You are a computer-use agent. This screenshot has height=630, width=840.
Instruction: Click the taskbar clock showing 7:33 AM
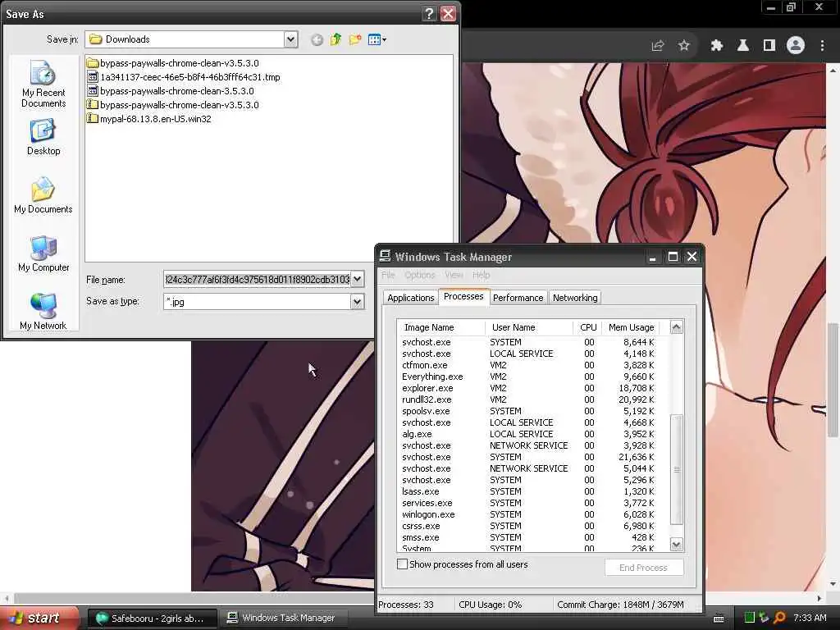point(810,619)
